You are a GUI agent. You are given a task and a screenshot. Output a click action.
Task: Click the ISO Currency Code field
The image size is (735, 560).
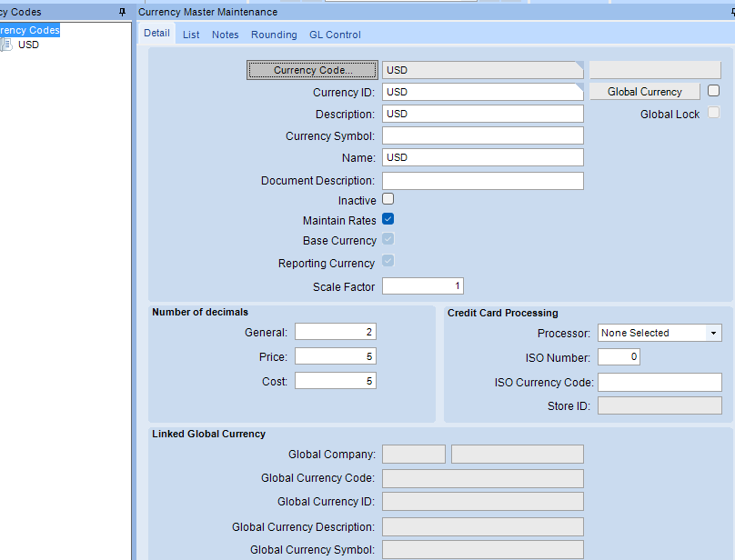[x=659, y=383]
